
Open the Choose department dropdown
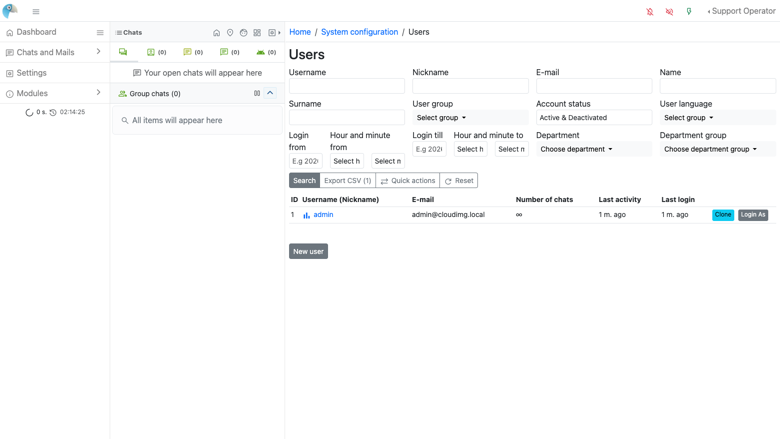click(x=577, y=149)
